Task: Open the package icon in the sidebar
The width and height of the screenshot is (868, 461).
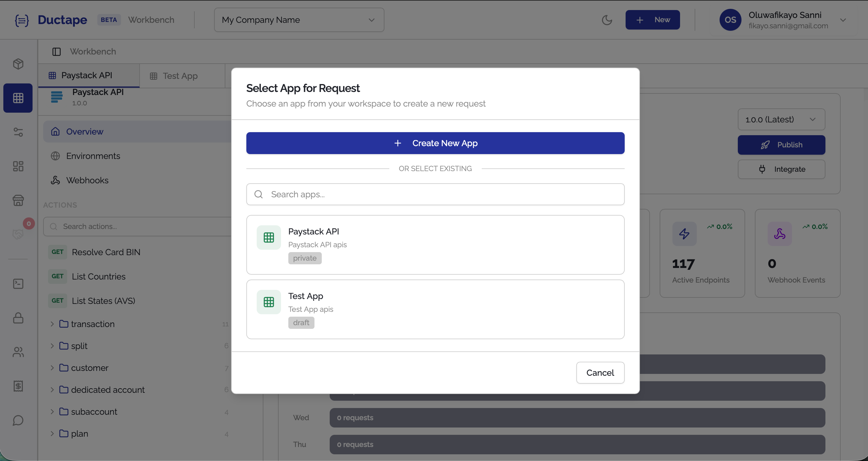Action: tap(18, 64)
